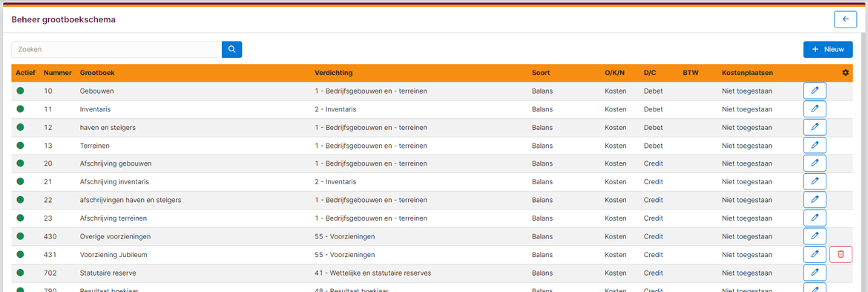
Task: Click the active status dot for Gebouwen
Action: pos(21,91)
